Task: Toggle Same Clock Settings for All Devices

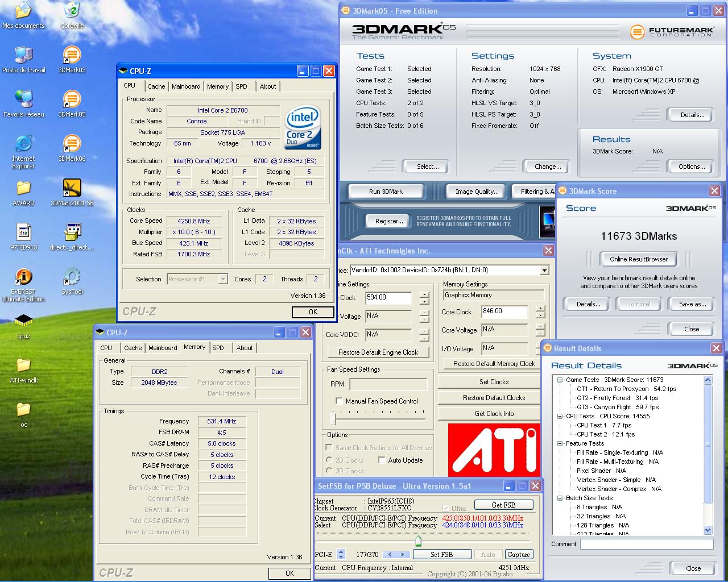Action: 329,448
